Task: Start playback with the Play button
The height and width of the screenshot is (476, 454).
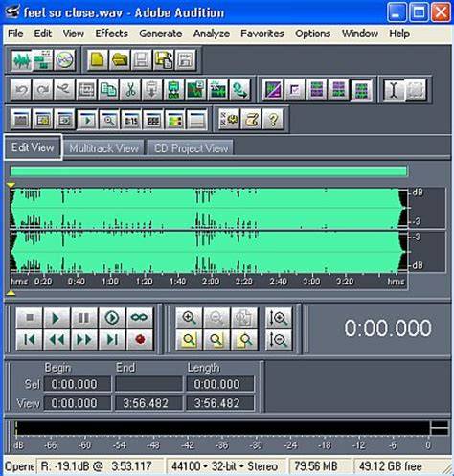Action: coord(57,318)
